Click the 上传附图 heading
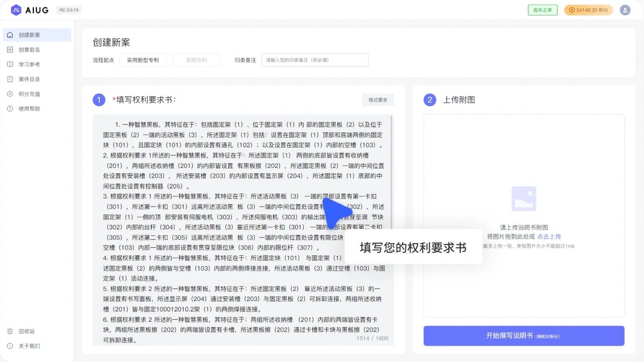Viewport: 644px width, 362px height. pyautogui.click(x=459, y=100)
